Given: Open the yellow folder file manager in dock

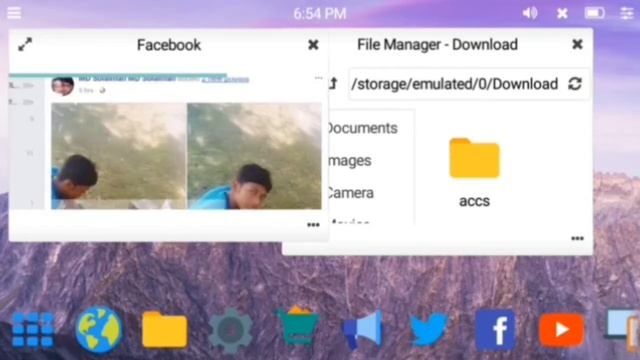Looking at the screenshot, I should coord(164,330).
